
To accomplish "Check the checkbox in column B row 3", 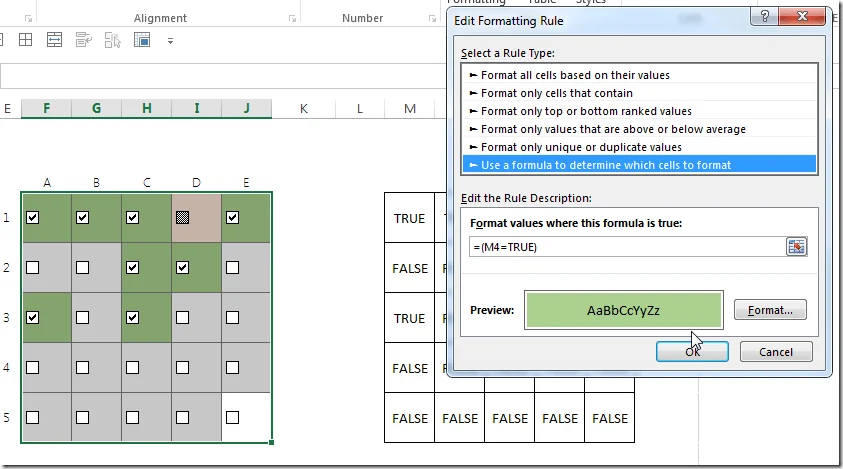I will [82, 317].
